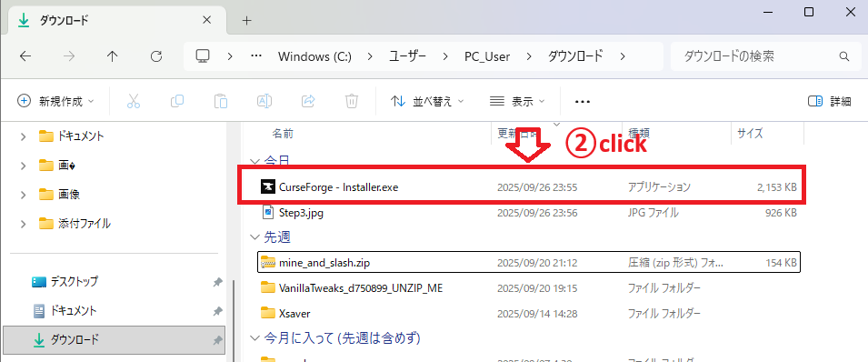The height and width of the screenshot is (362, 868).
Task: Click the Copy icon in toolbar
Action: coord(177,101)
